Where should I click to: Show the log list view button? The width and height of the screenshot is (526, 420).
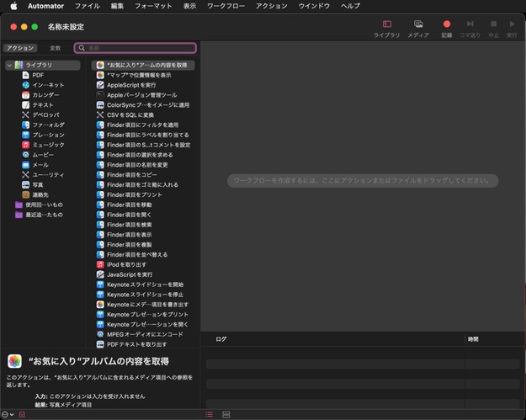pos(210,415)
